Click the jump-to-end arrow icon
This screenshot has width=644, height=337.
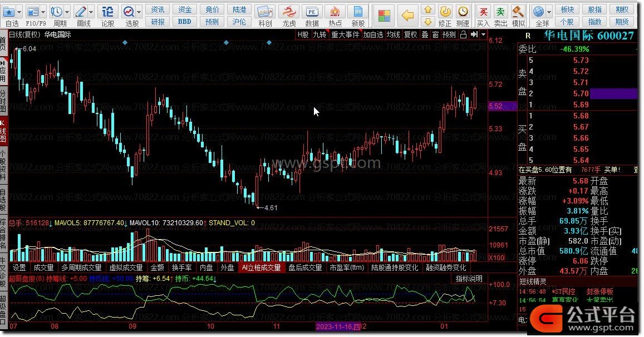pos(474,35)
